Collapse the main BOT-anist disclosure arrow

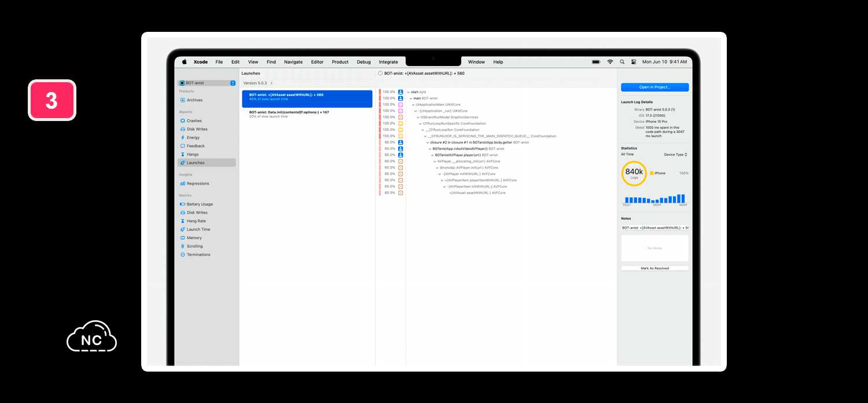tap(411, 98)
